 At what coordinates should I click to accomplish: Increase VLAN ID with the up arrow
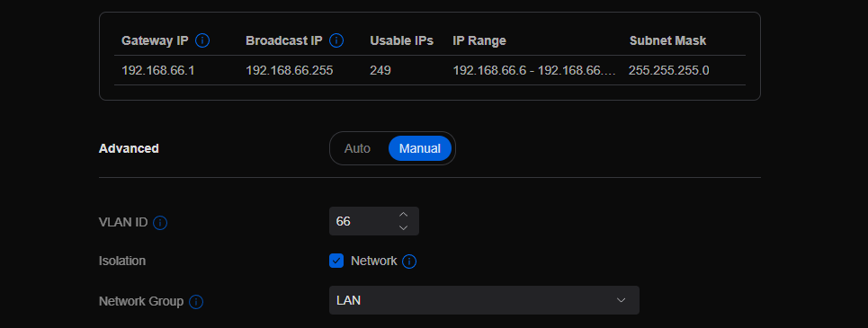[404, 215]
